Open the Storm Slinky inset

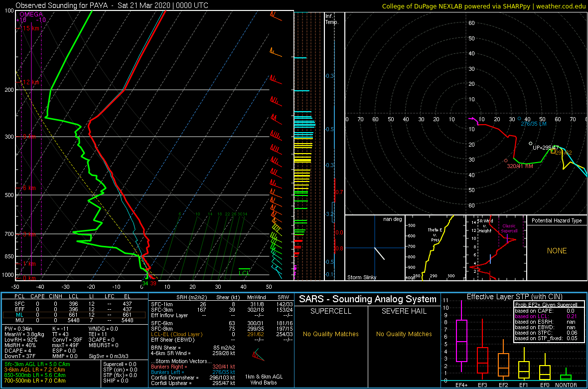(375, 248)
